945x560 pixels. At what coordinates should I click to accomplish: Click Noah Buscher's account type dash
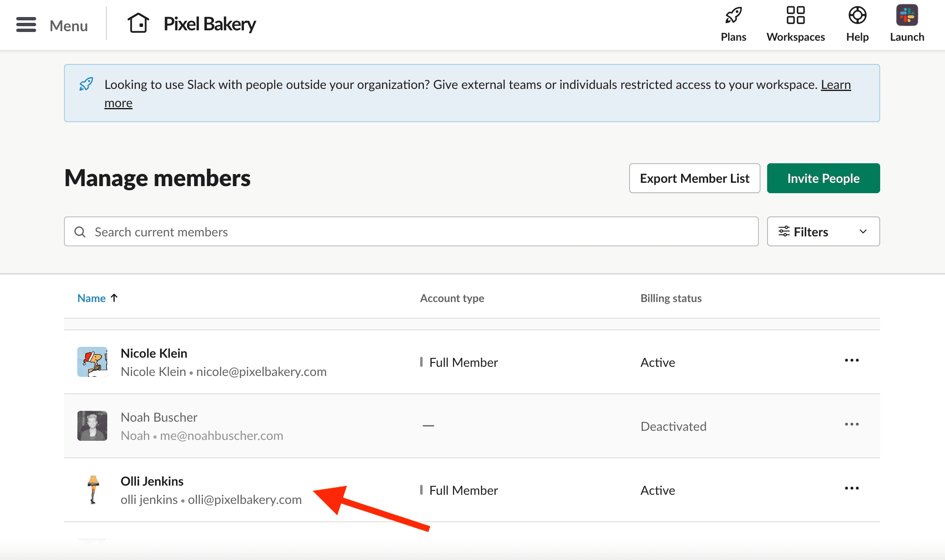pyautogui.click(x=428, y=426)
